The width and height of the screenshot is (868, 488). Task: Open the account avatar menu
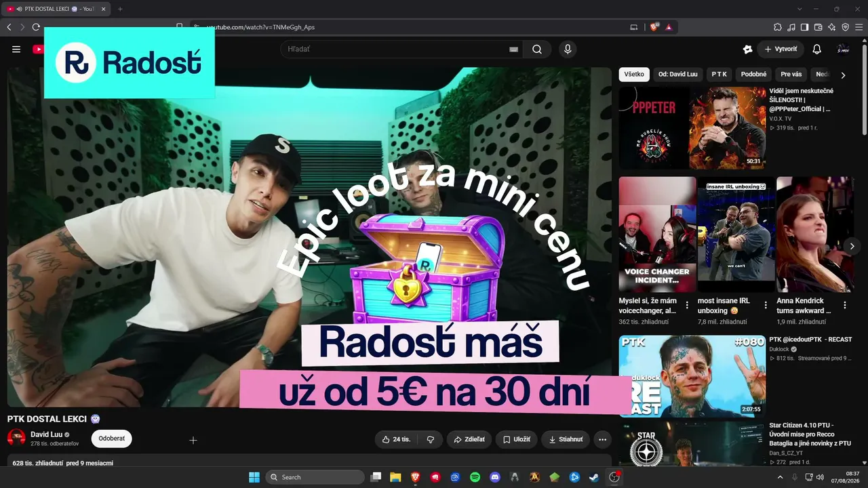(843, 49)
